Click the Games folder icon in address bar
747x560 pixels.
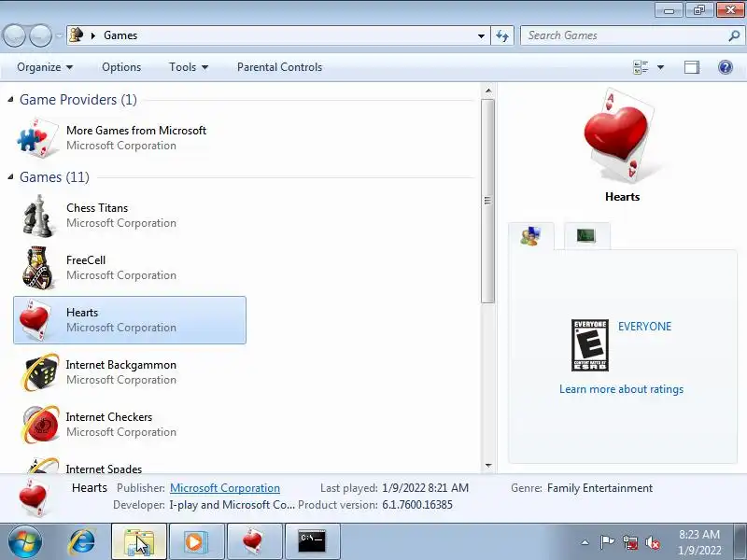point(77,35)
